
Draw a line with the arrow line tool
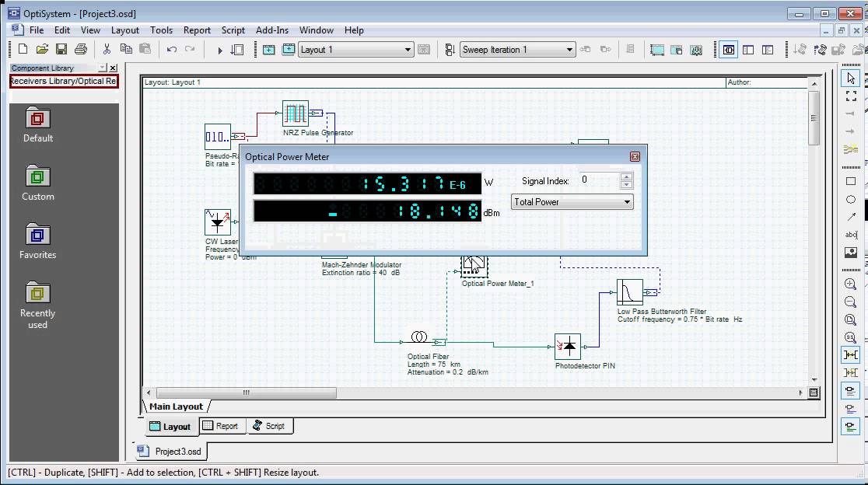(851, 217)
